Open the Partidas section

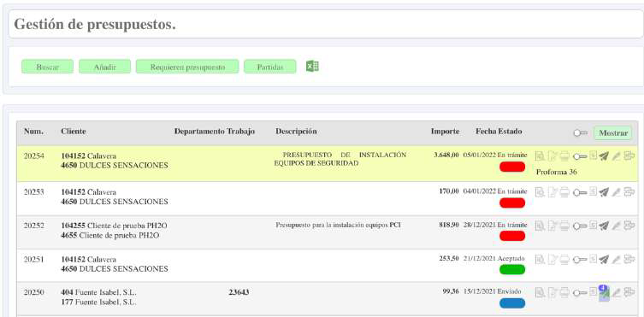click(270, 67)
